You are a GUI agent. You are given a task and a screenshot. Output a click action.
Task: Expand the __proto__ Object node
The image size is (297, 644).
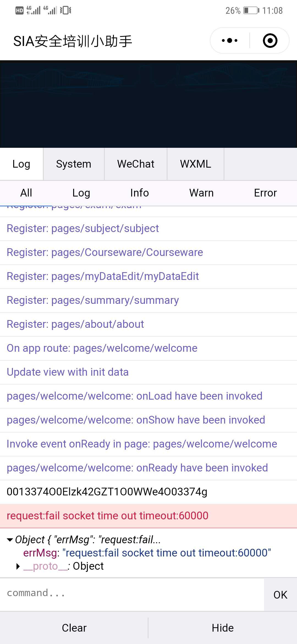18,566
